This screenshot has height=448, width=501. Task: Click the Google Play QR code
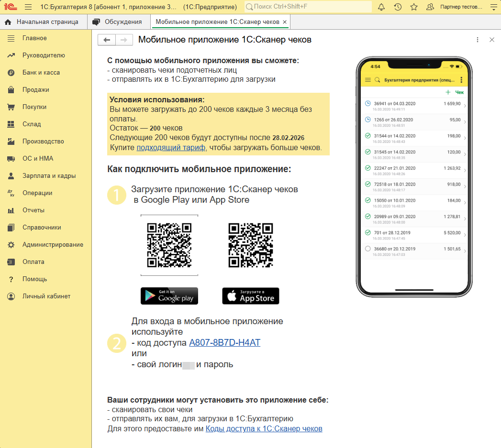pos(169,245)
